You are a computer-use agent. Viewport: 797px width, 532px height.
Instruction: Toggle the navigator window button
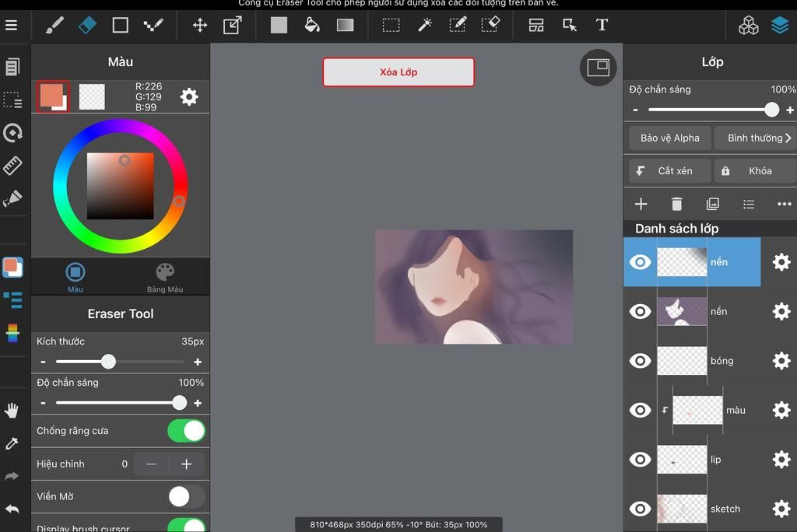click(599, 68)
